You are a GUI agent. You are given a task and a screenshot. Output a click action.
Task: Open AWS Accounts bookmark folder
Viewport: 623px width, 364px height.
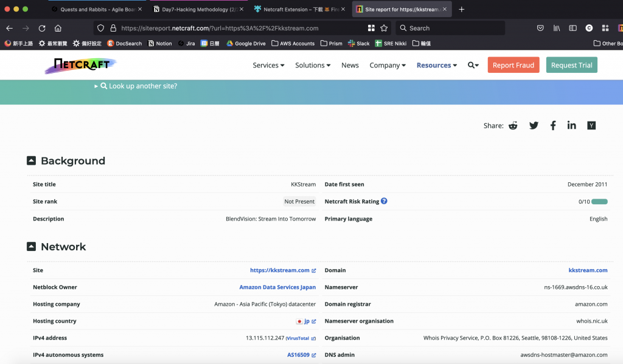[293, 43]
